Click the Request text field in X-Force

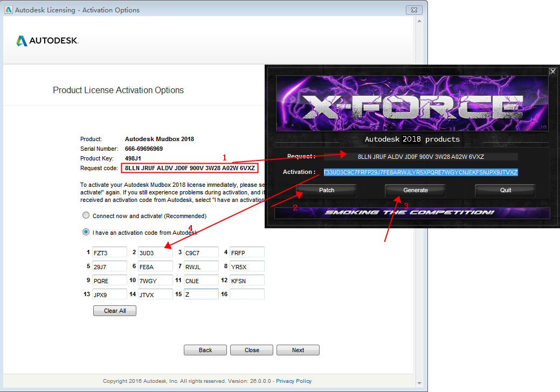[x=420, y=157]
